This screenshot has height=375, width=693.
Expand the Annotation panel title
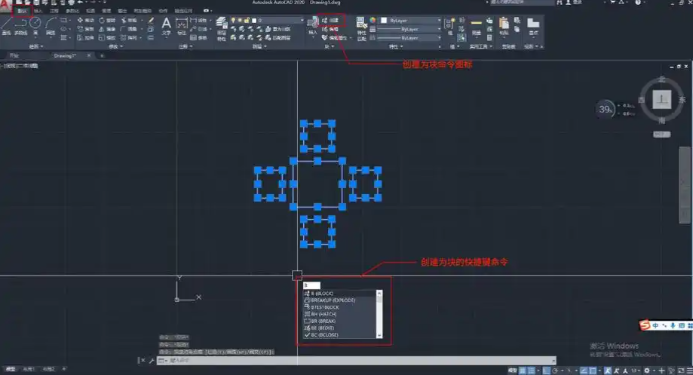[x=185, y=46]
